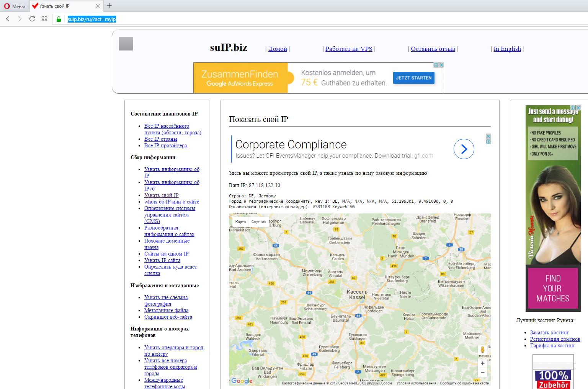Click the Corporate Compliance arrow button
The height and width of the screenshot is (389, 588).
pos(464,149)
